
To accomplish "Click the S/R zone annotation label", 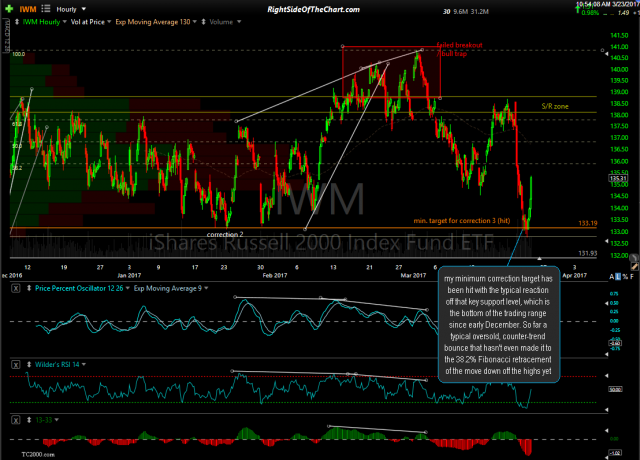I will pos(555,107).
